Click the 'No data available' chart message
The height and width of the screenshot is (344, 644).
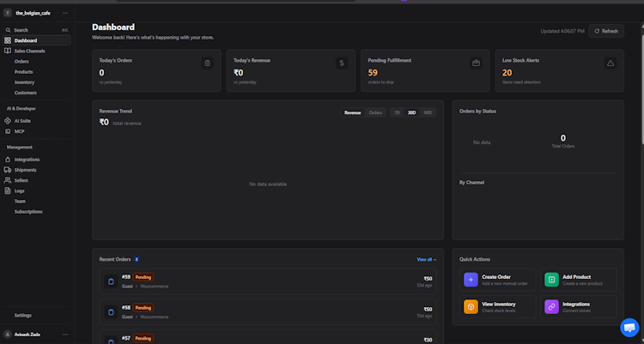pyautogui.click(x=268, y=184)
